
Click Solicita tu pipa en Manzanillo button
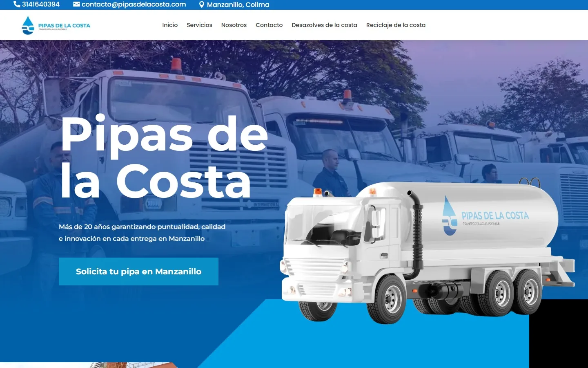tap(138, 272)
